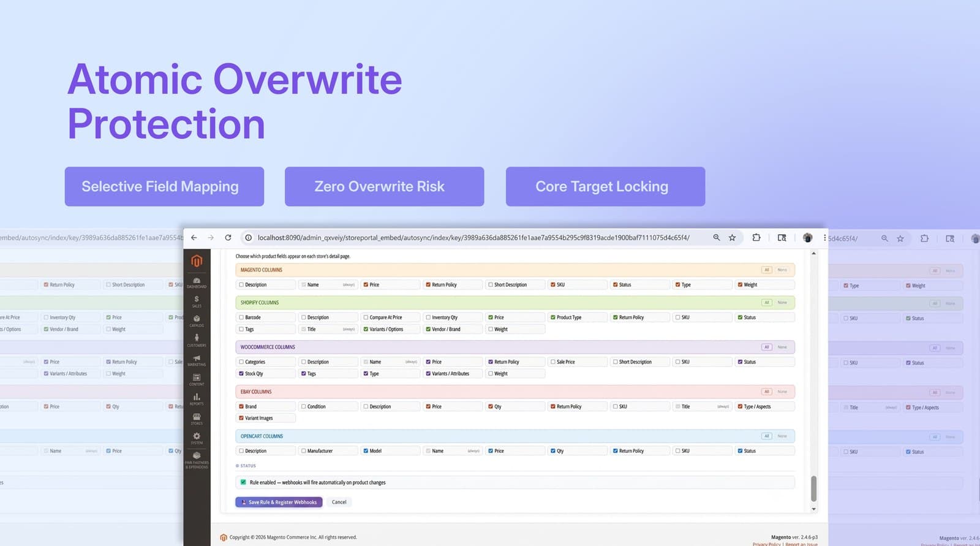The image size is (980, 546).
Task: Open the browser side panel search icon
Action: pos(782,238)
